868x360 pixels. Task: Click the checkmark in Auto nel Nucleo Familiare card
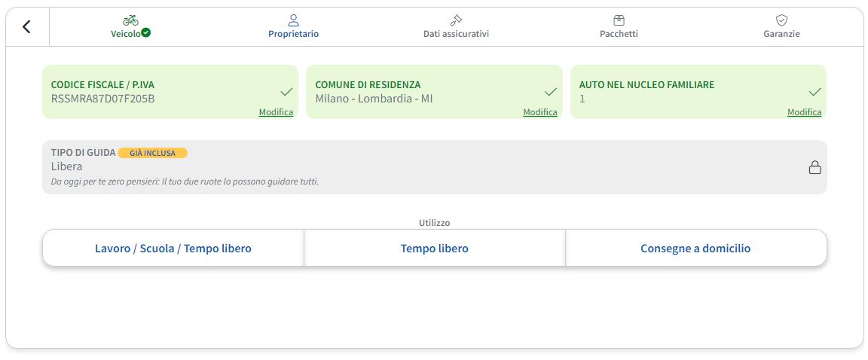(x=815, y=92)
